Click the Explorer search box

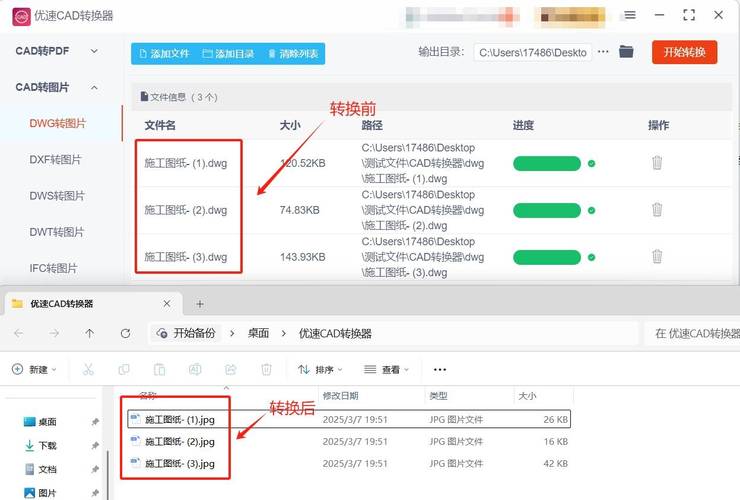[692, 333]
